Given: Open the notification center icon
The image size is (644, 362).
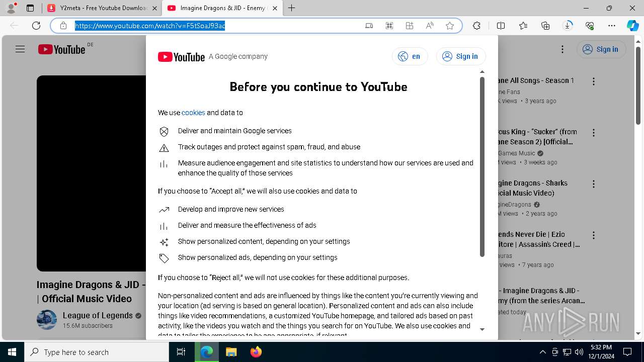Looking at the screenshot, I should coord(627,352).
